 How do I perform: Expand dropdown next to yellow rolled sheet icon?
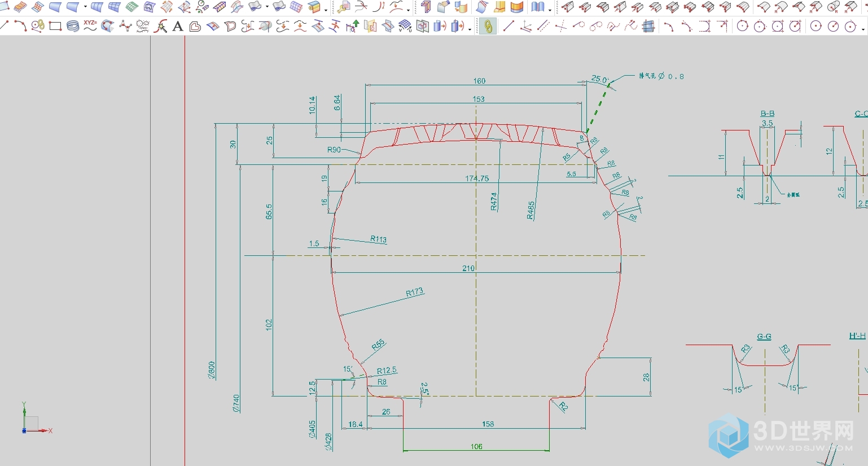click(x=326, y=10)
